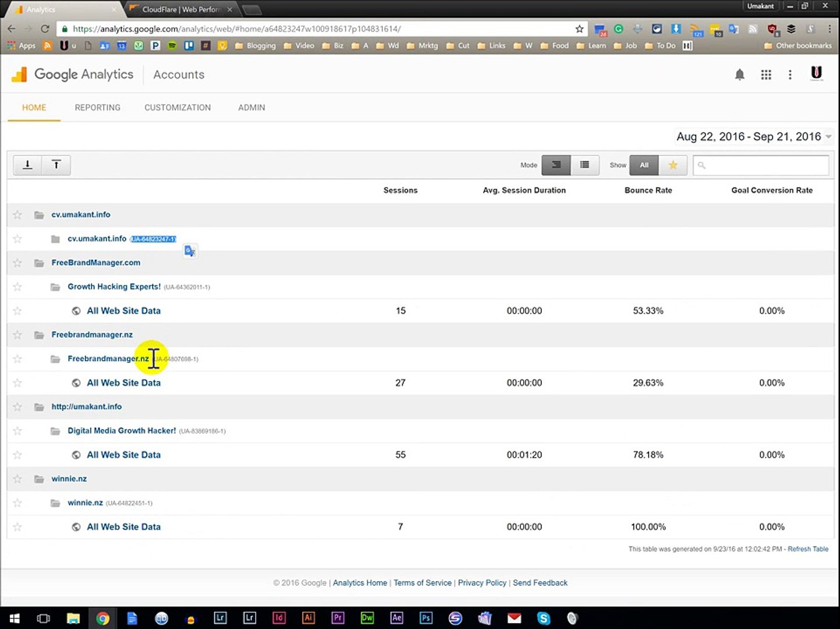Collapse the winnie.nz property folder labeled UA-64822451-1
Viewport: 840px width, 629px height.
click(55, 503)
